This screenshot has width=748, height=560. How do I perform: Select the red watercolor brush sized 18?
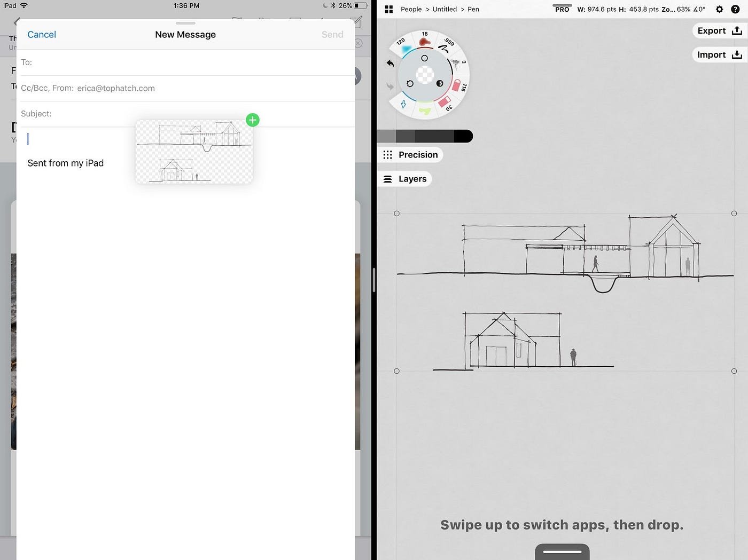[425, 41]
